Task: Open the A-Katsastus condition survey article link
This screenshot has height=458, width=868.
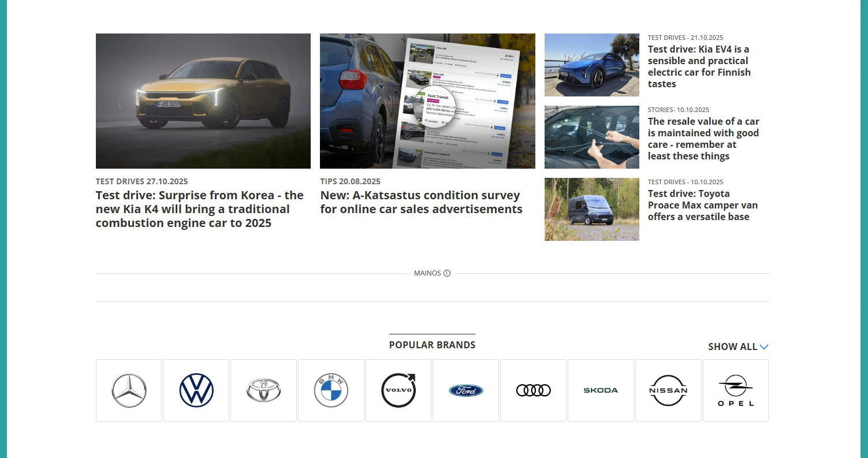Action: pos(422,202)
